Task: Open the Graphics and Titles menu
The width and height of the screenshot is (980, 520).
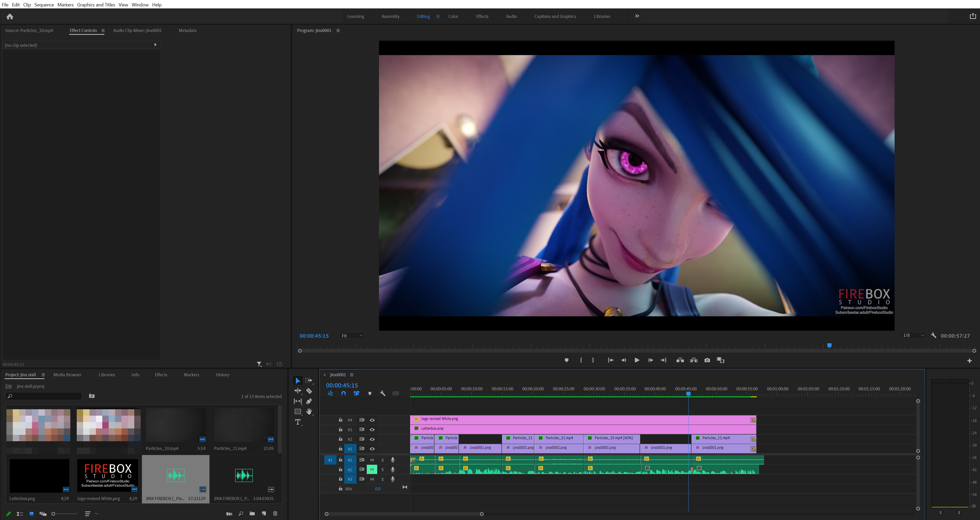Action: tap(96, 5)
